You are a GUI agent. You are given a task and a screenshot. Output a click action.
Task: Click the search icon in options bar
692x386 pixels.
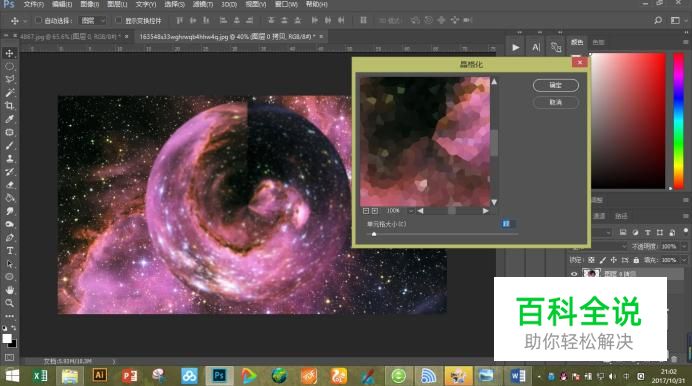tap(658, 20)
